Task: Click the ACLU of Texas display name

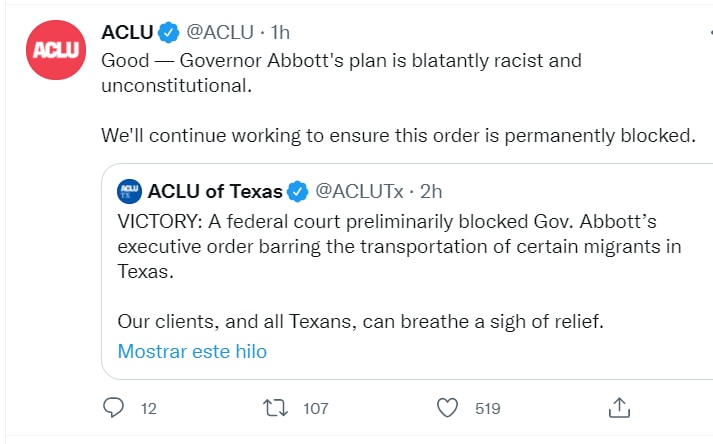Action: coord(215,190)
